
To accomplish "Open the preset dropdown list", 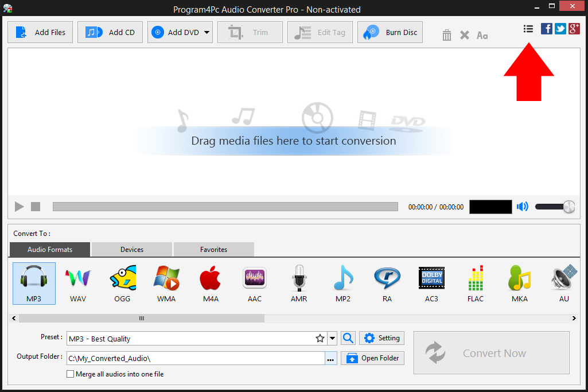I will pyautogui.click(x=332, y=338).
